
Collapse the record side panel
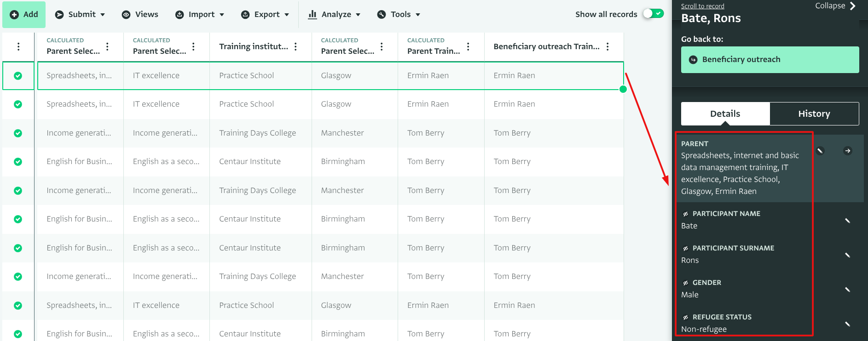tap(835, 6)
